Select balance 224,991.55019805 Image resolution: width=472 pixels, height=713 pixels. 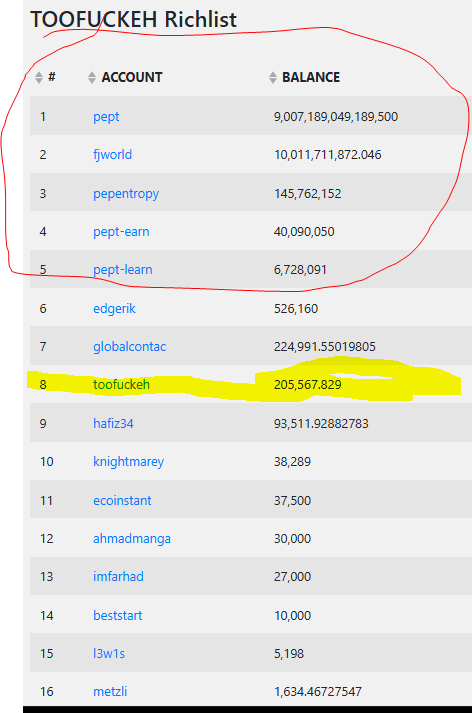coord(325,347)
